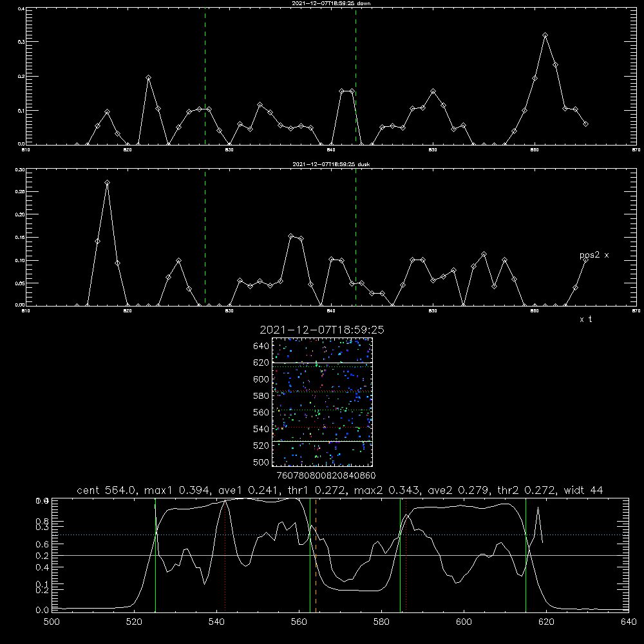Click the 'max2 0.343' value
The image size is (644, 644).
click(387, 490)
